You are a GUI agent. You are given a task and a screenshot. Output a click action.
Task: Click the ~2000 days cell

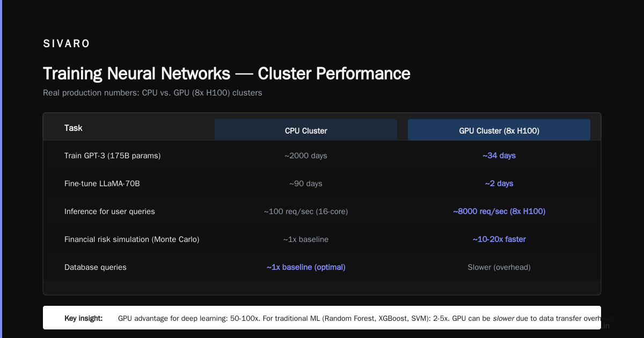click(306, 156)
